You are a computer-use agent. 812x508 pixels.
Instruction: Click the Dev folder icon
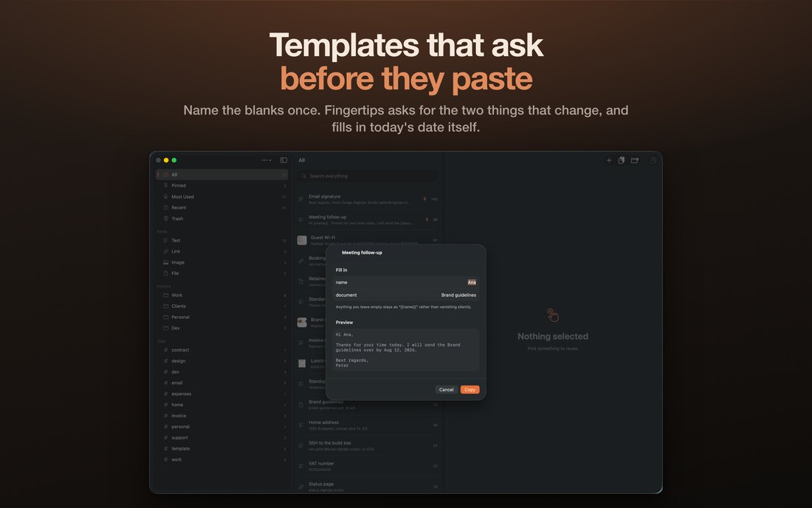[x=165, y=328]
